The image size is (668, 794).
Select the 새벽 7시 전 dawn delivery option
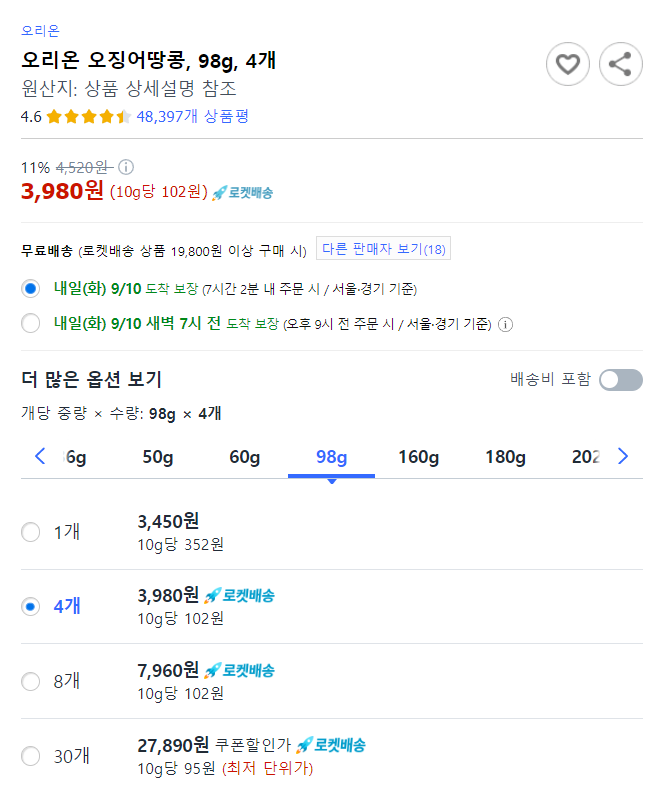pyautogui.click(x=30, y=323)
